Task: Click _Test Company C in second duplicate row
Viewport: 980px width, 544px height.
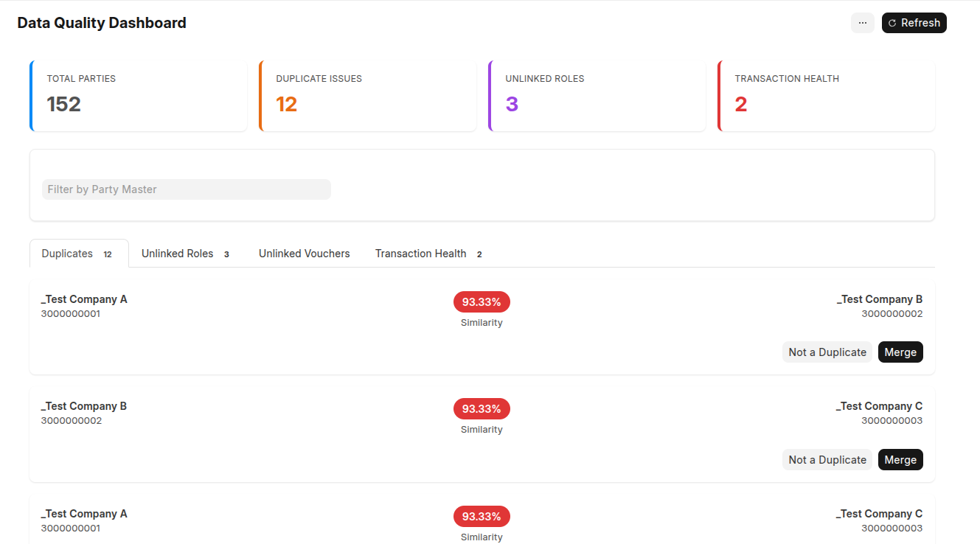Action: [879, 406]
